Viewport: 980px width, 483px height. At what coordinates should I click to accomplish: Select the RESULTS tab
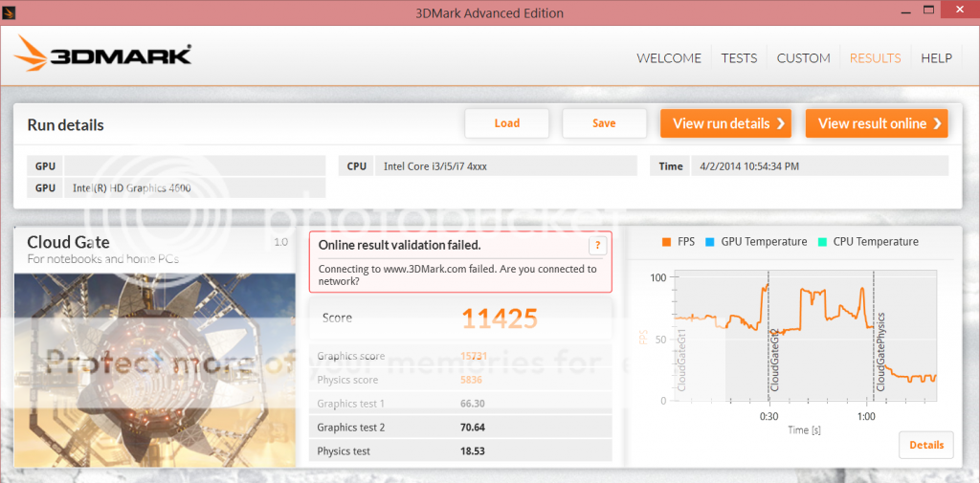pyautogui.click(x=875, y=58)
